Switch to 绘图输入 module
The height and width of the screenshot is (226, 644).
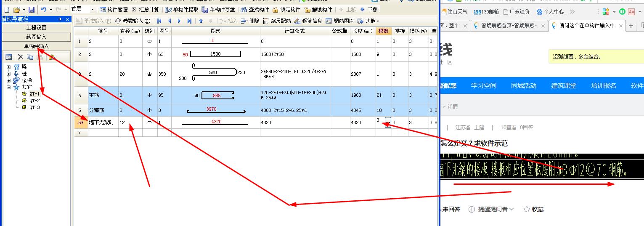[37, 37]
